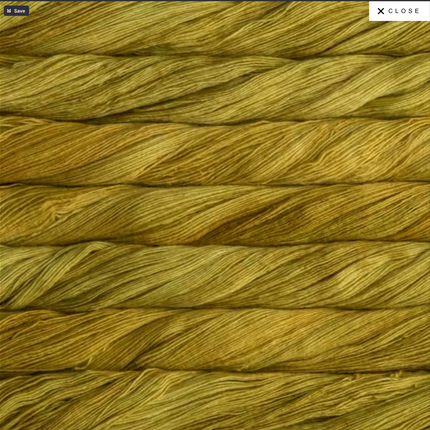Viewport: 430px width, 430px height.
Task: Click the second yarn skein from the top
Action: pyautogui.click(x=215, y=87)
